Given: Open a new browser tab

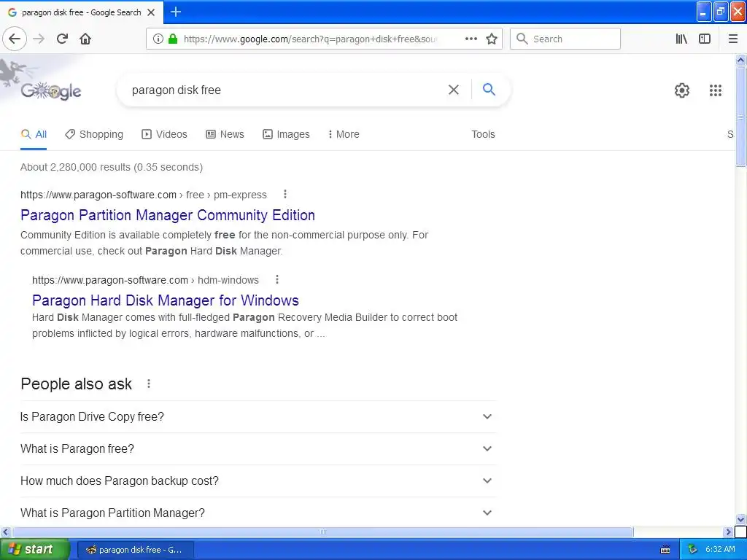Looking at the screenshot, I should (x=176, y=12).
